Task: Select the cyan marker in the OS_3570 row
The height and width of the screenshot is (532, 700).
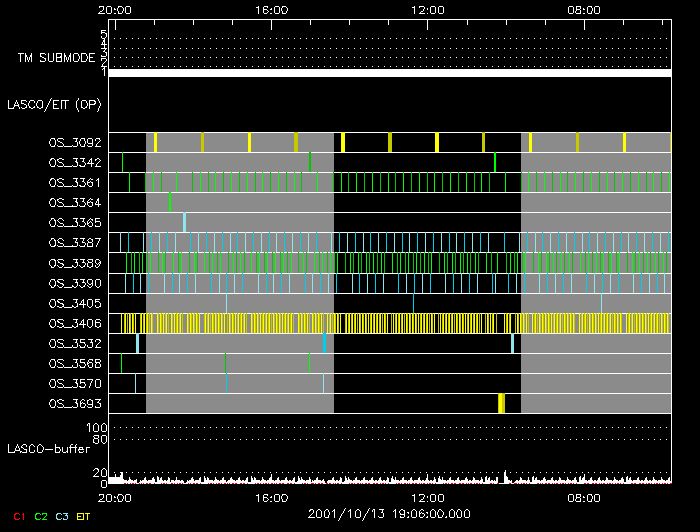Action: coord(226,383)
